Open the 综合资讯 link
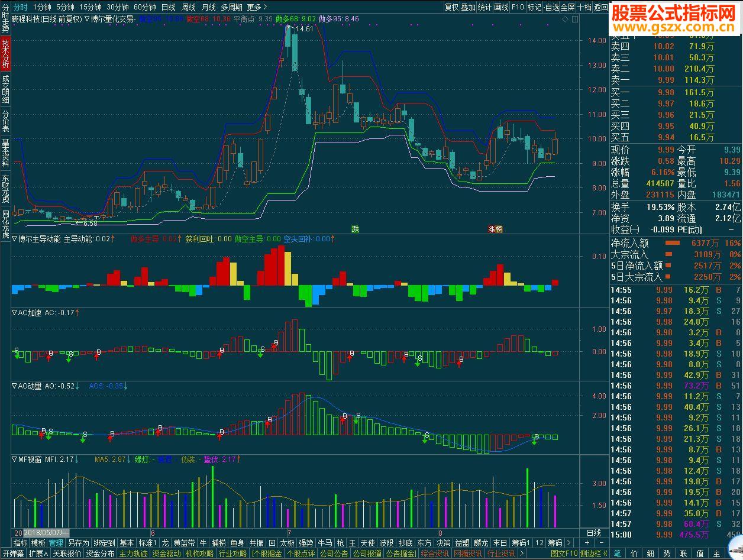 (x=435, y=553)
